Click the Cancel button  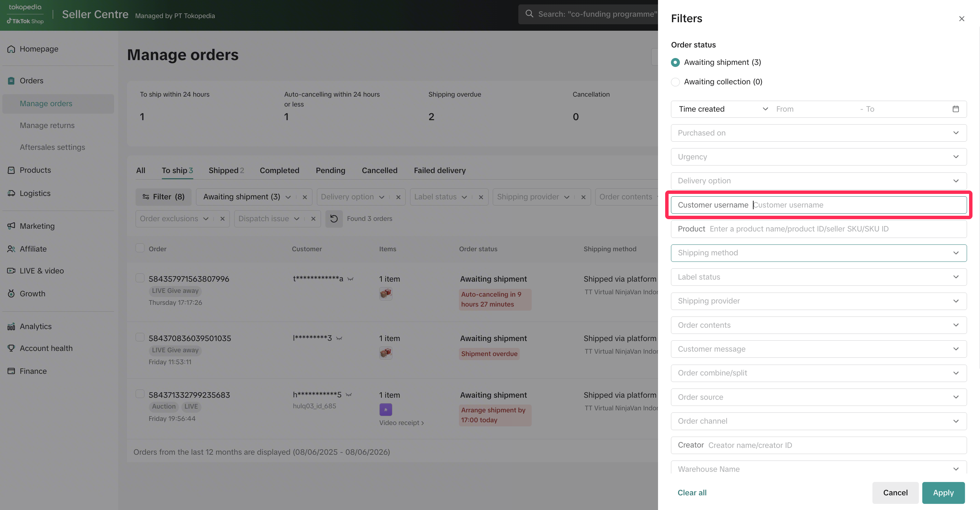[x=895, y=493]
